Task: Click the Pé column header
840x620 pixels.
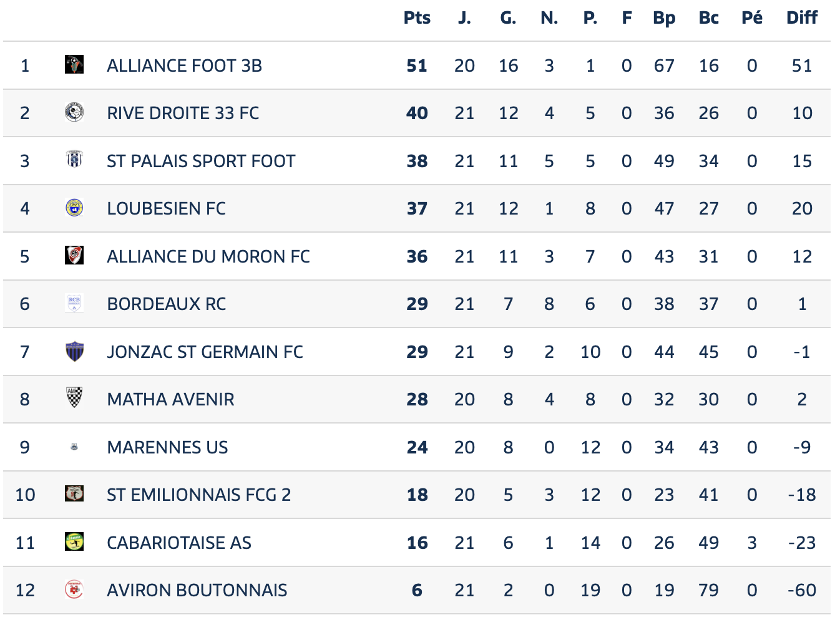Action: tap(752, 17)
